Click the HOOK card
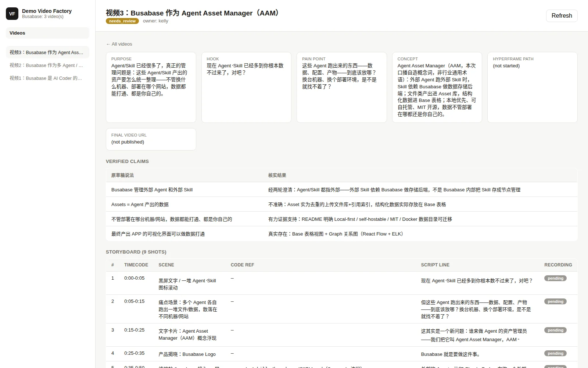This screenshot has width=588, height=368. (x=246, y=87)
